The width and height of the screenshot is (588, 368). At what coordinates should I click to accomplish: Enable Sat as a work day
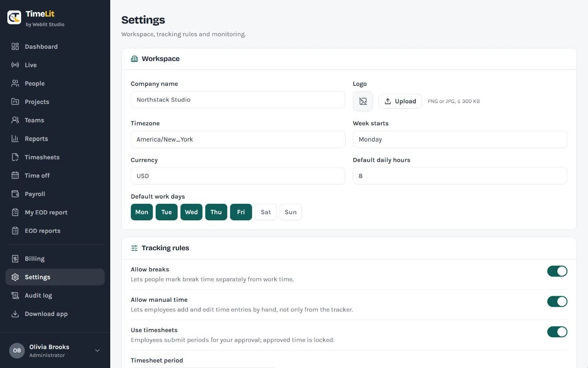click(266, 212)
